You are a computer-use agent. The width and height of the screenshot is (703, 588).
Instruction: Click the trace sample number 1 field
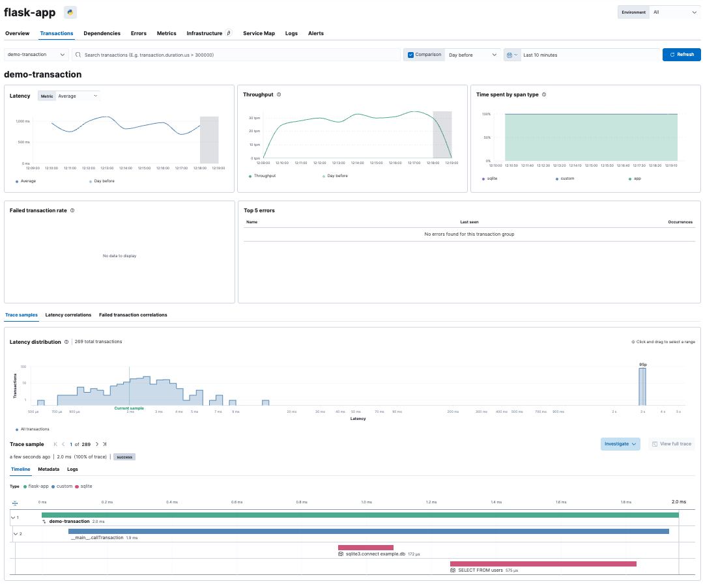pyautogui.click(x=71, y=444)
